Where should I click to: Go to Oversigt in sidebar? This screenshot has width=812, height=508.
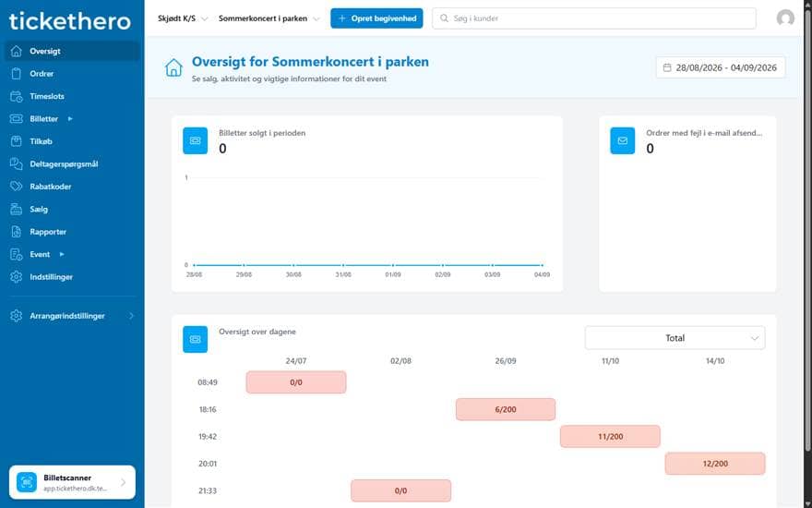tap(73, 51)
